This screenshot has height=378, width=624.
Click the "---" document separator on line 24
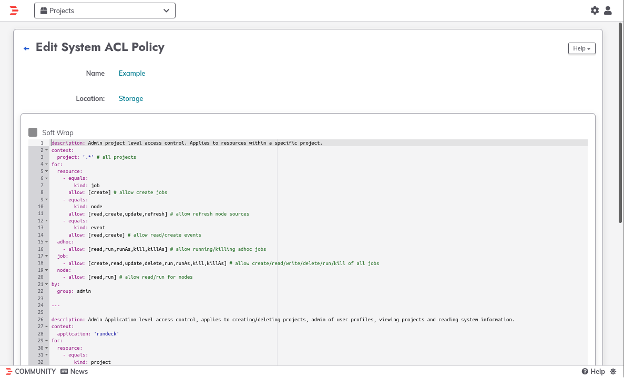(x=55, y=305)
